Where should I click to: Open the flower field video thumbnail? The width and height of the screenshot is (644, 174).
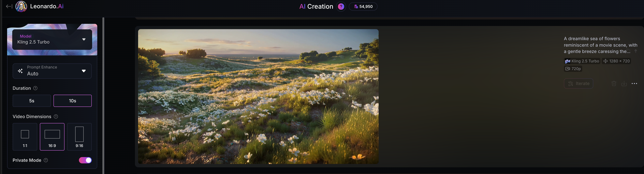258,96
